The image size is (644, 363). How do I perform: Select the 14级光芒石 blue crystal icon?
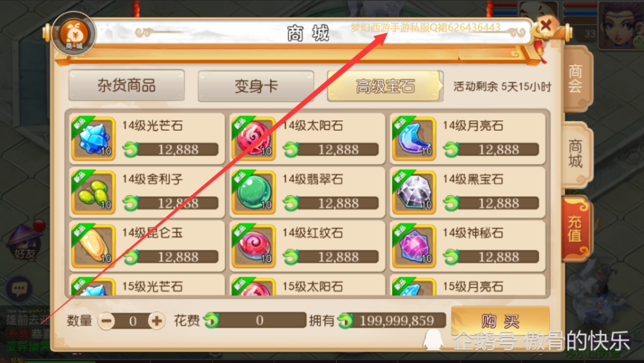coord(93,138)
